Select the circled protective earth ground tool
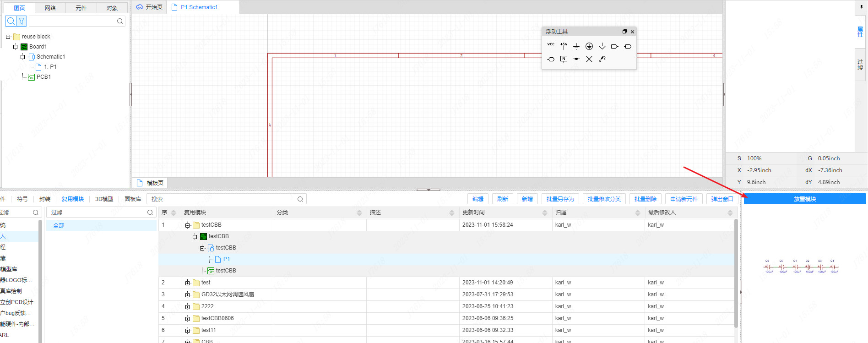 (x=589, y=46)
